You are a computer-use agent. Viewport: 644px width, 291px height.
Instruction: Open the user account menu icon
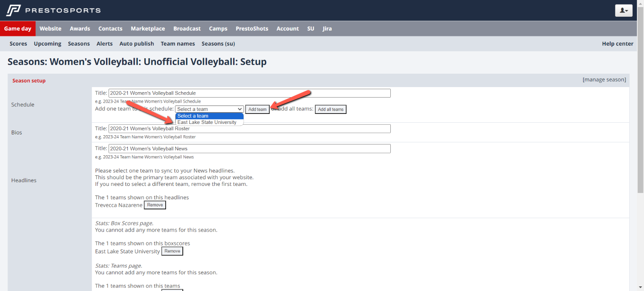pos(623,10)
